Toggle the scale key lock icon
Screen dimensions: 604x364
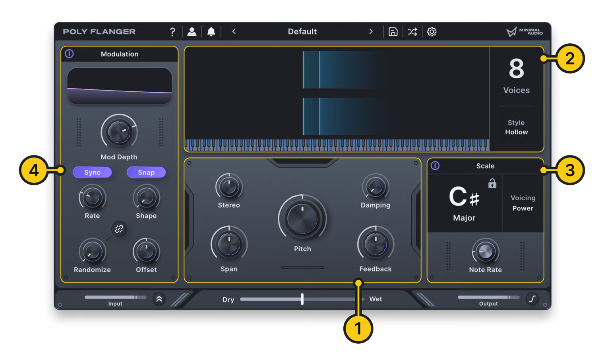point(492,183)
